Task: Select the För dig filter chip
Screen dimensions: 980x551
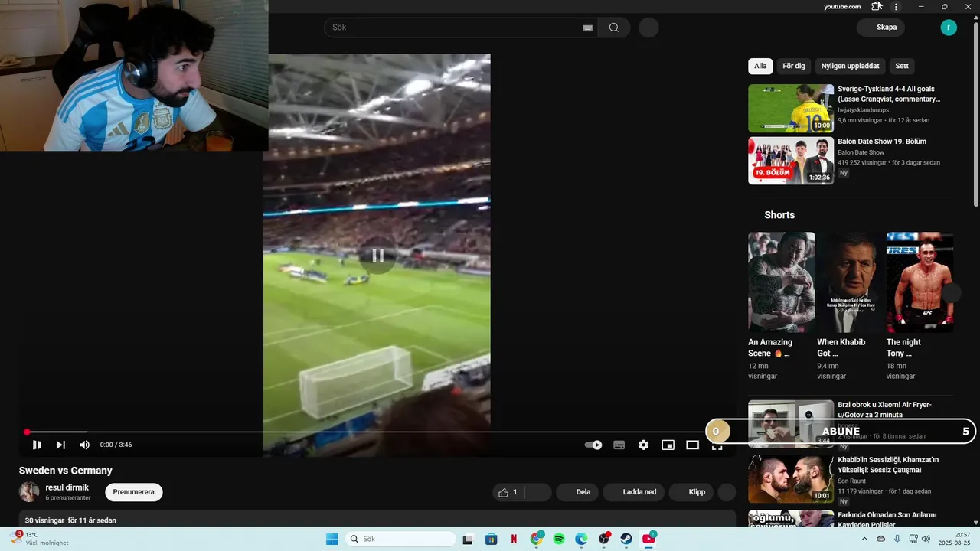Action: tap(794, 66)
